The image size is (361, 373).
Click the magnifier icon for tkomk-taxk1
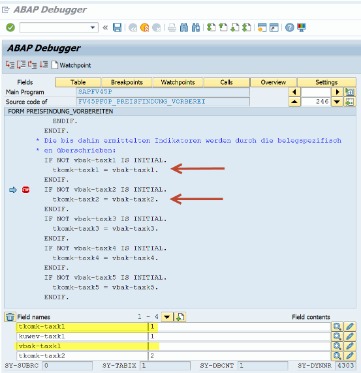coord(337,327)
